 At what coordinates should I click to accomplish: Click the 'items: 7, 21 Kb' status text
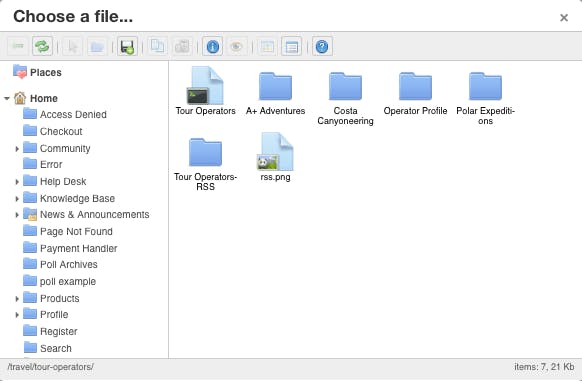(544, 367)
